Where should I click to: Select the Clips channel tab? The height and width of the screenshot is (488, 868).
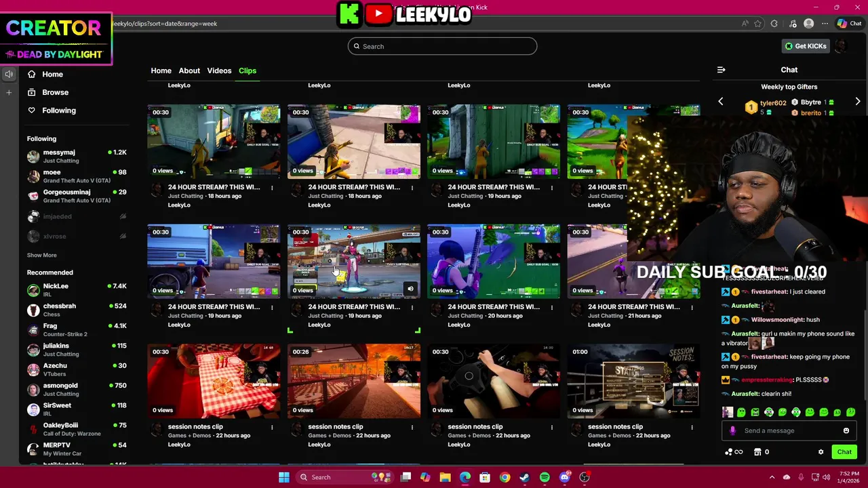[247, 70]
